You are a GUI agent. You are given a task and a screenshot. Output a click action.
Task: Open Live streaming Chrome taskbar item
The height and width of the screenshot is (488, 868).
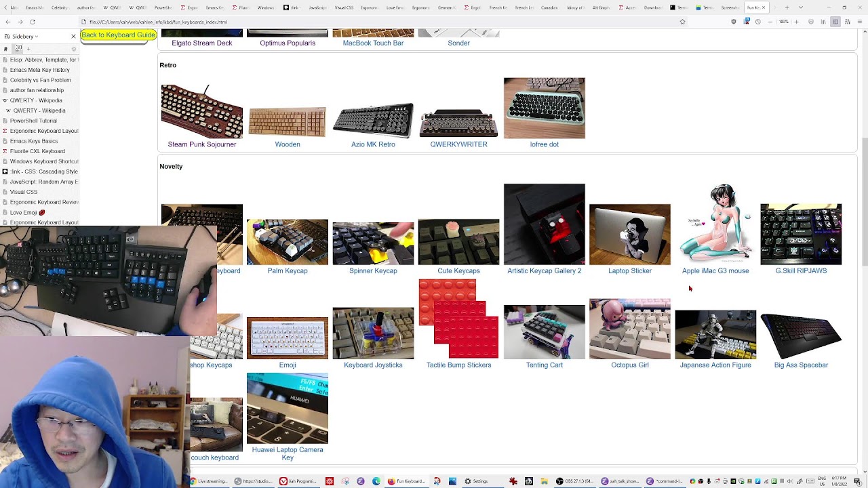pos(210,481)
